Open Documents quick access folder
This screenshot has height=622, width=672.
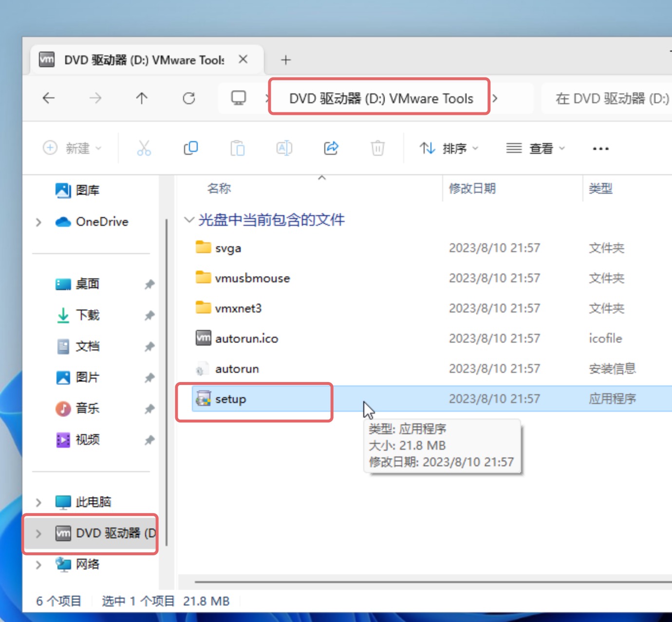(x=77, y=347)
